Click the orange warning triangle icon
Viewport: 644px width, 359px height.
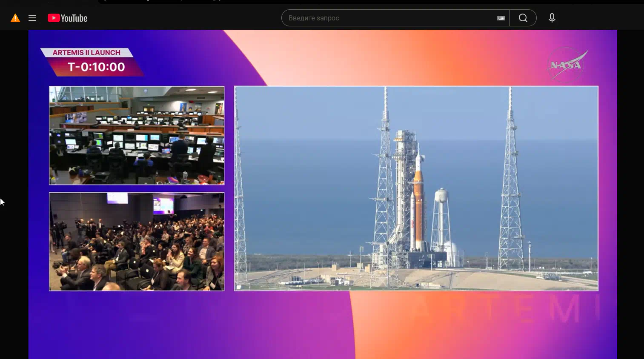15,18
